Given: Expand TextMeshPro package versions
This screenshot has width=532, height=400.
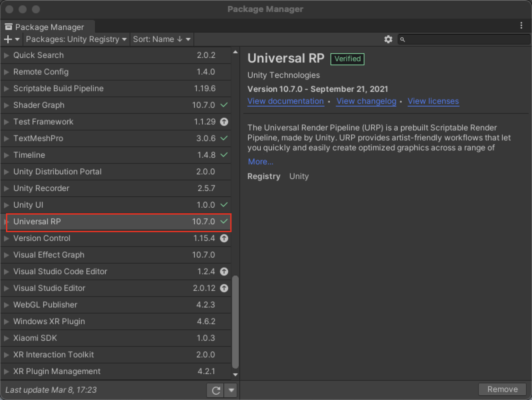Looking at the screenshot, I should 6,138.
